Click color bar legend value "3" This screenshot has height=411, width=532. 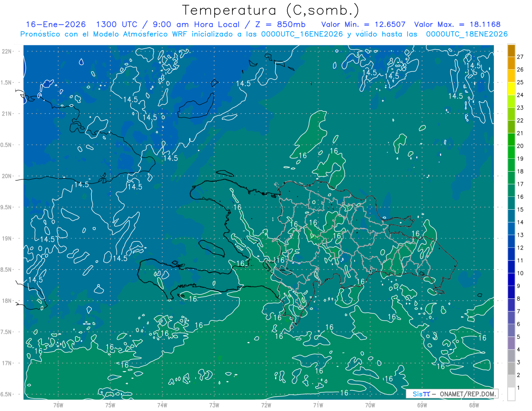[519, 362]
